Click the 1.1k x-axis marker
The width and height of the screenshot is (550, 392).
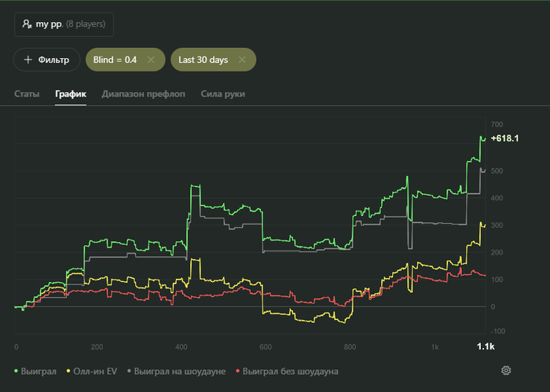point(486,346)
